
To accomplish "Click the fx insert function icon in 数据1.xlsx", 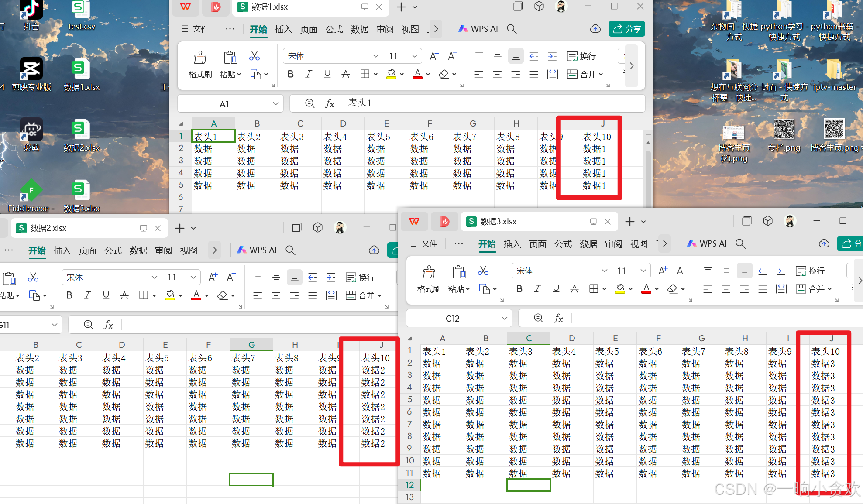I will pyautogui.click(x=330, y=103).
